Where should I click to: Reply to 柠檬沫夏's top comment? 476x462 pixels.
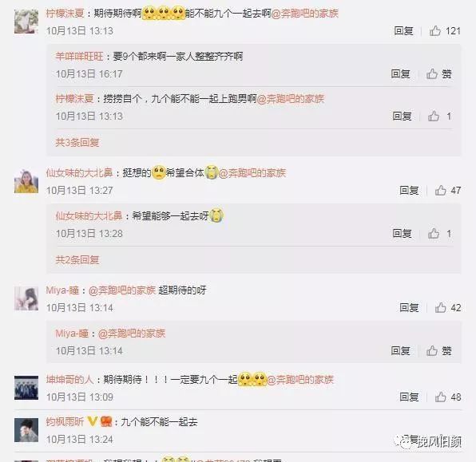coord(403,31)
